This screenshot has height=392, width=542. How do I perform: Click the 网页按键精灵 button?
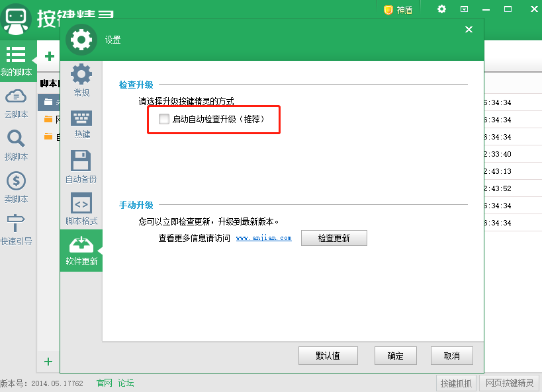point(510,383)
